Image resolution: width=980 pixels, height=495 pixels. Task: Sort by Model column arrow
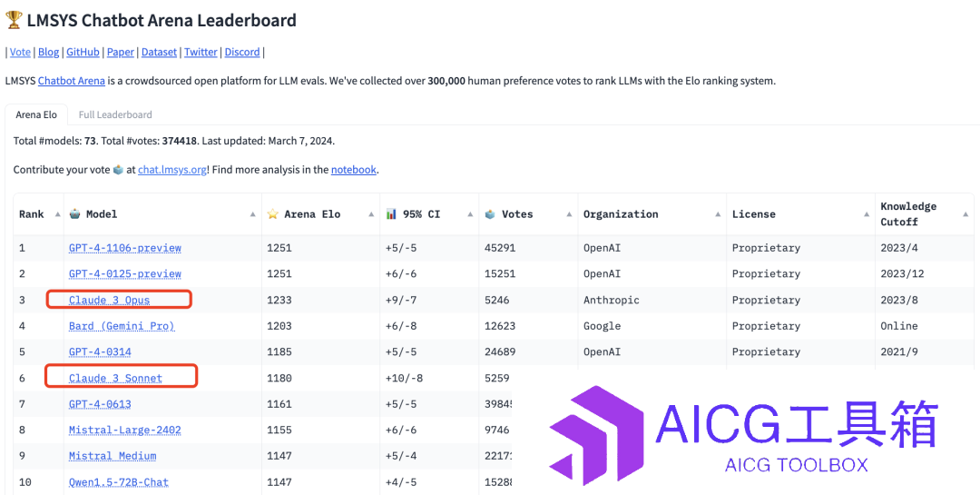click(252, 214)
